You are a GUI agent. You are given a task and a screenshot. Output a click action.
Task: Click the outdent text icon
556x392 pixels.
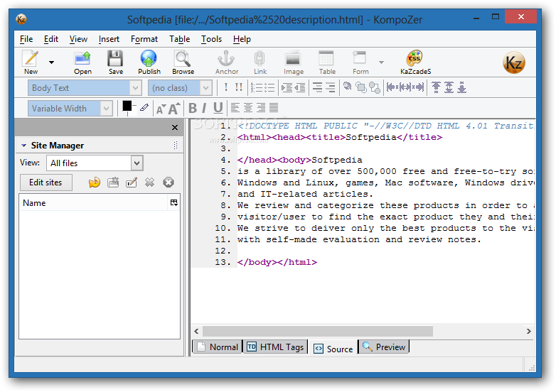click(x=300, y=87)
